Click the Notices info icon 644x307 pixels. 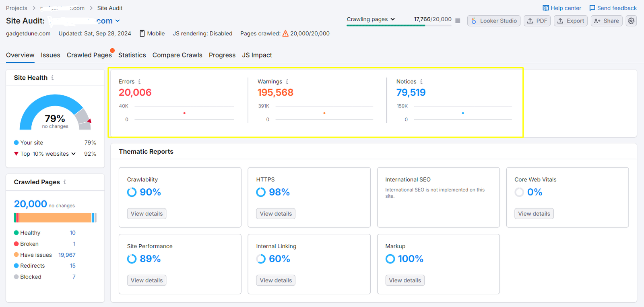coord(421,81)
